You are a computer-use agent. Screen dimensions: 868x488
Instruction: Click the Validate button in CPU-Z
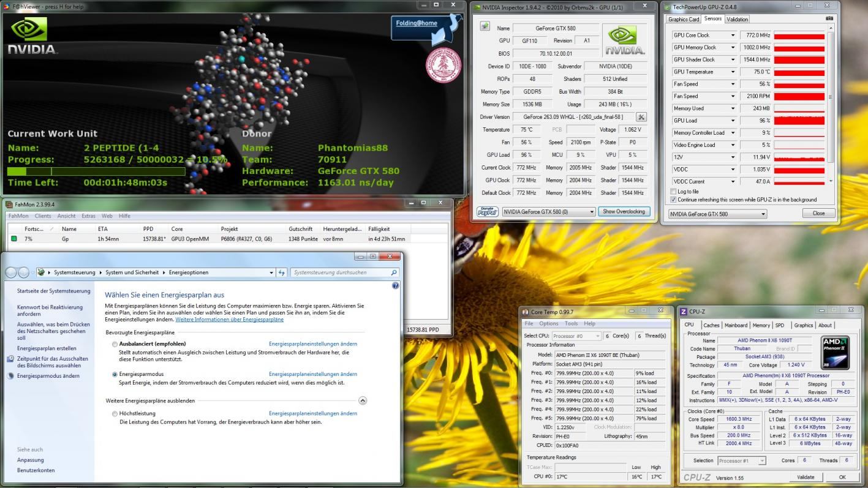[x=806, y=477]
